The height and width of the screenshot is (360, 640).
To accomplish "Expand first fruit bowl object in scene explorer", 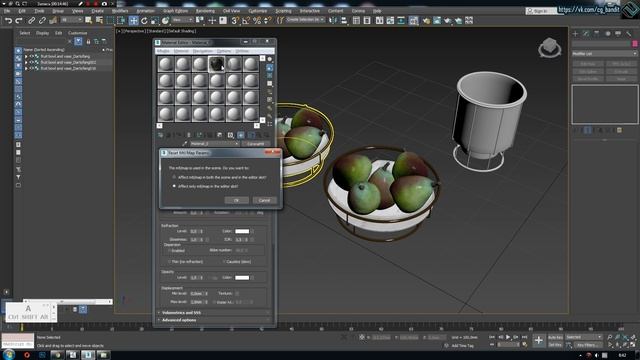I will (26, 56).
